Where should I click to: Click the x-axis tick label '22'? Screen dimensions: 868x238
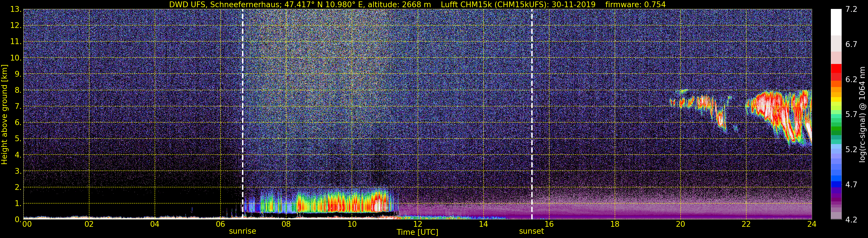(x=746, y=224)
